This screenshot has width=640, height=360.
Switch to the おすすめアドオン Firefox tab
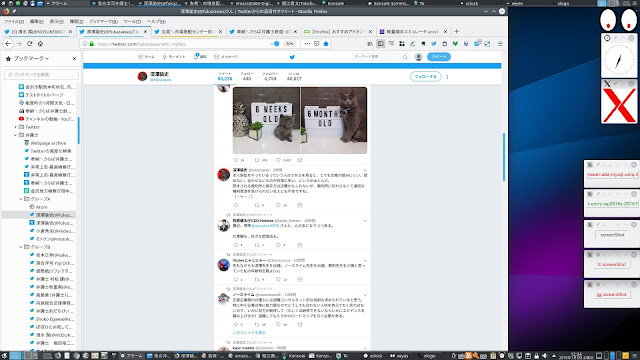(337, 31)
